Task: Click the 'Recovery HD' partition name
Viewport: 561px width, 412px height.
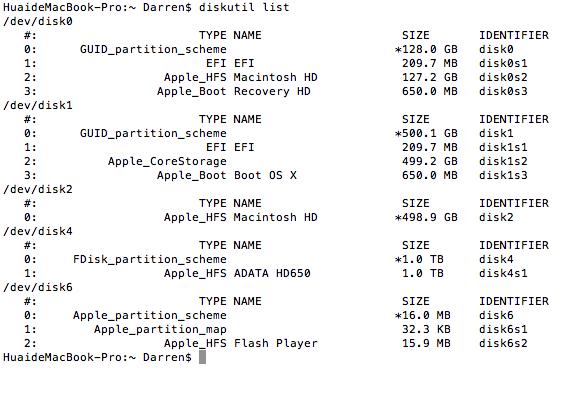Action: (272, 91)
